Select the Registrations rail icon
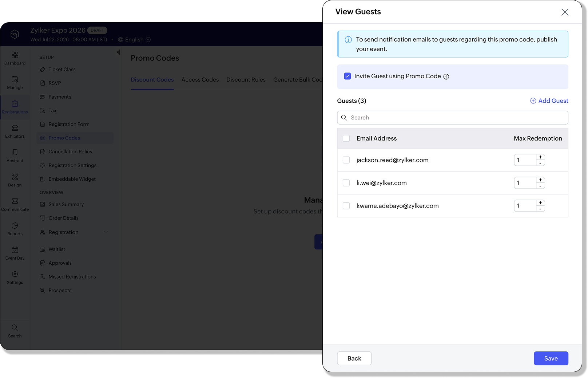Screen dimensions: 588x378 coord(15,104)
